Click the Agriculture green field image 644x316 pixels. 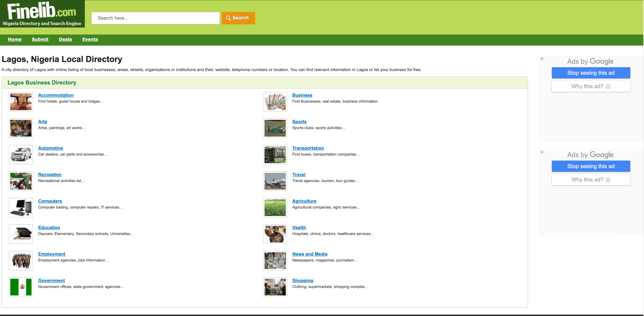point(275,208)
